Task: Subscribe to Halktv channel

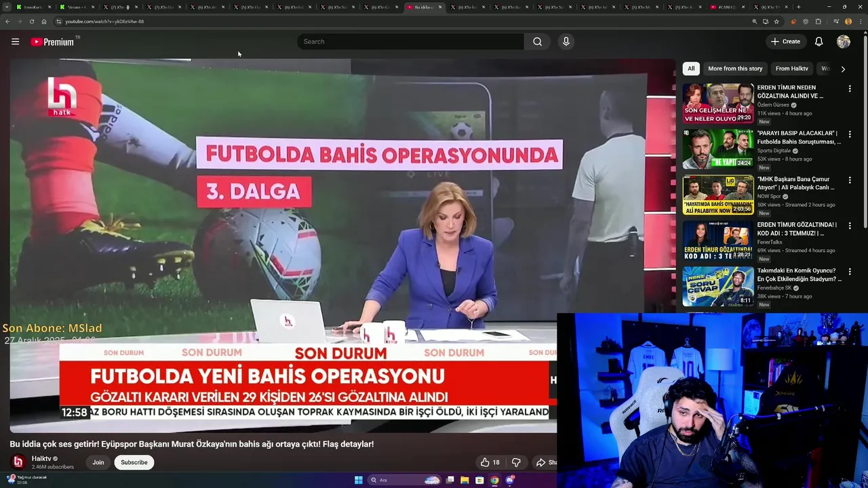Action: pyautogui.click(x=134, y=462)
